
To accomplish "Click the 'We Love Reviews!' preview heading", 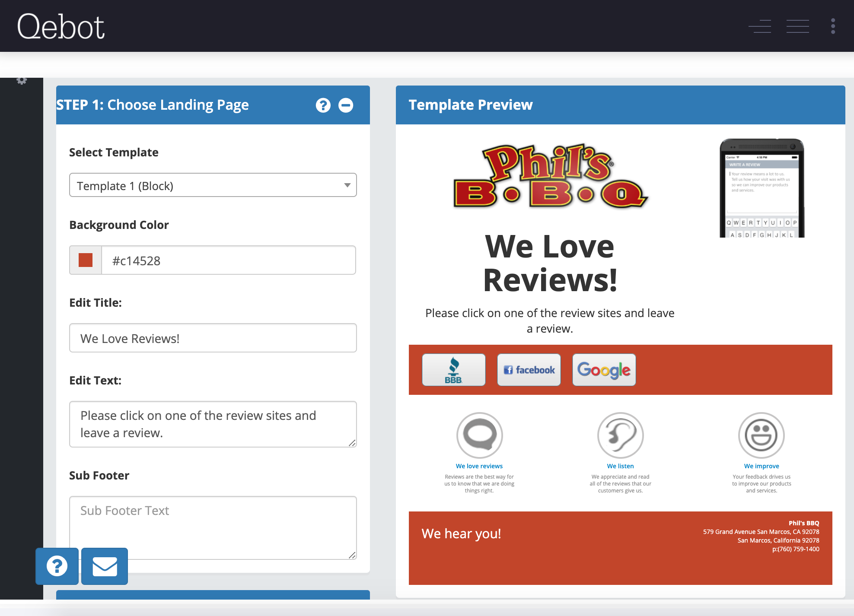I will [550, 263].
